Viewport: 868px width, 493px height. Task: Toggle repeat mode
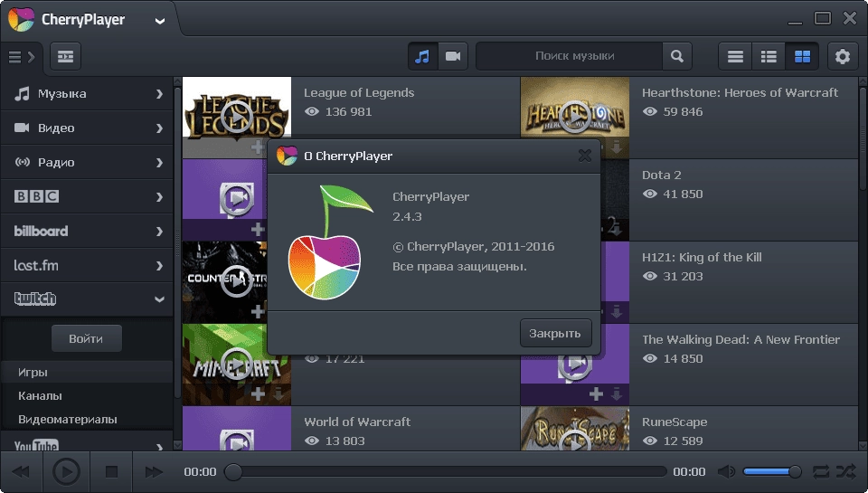(x=821, y=472)
